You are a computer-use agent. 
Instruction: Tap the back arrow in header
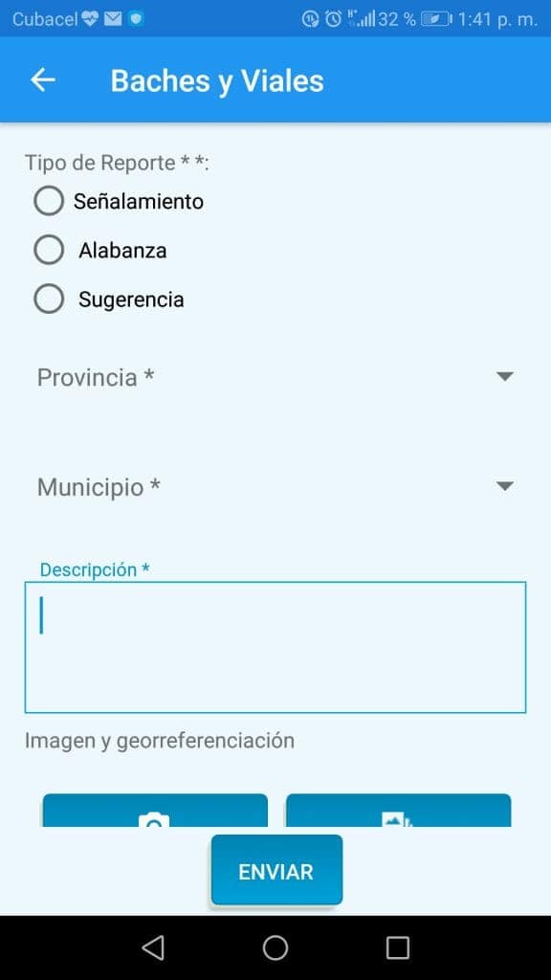tap(43, 80)
